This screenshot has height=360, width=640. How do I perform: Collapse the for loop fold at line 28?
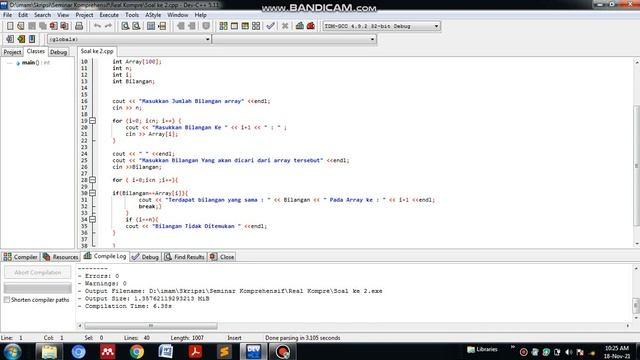coord(93,180)
